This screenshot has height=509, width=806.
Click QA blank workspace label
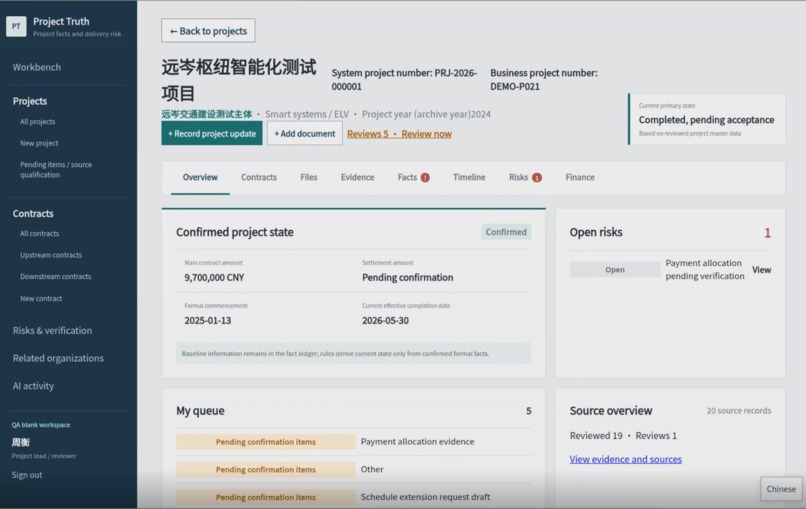tap(41, 425)
